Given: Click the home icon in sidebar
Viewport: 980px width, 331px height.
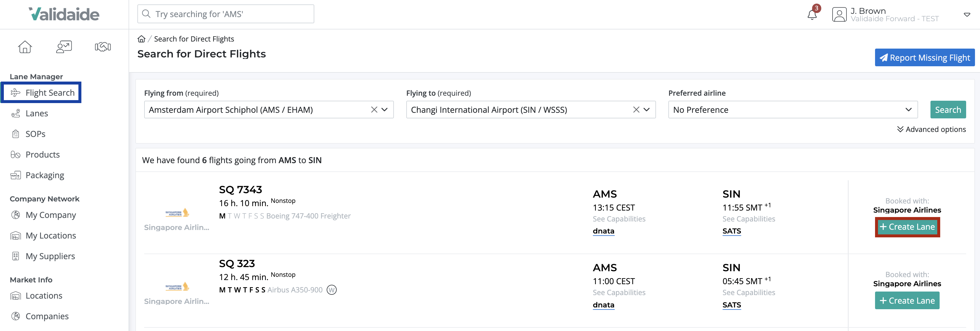Looking at the screenshot, I should coord(25,47).
